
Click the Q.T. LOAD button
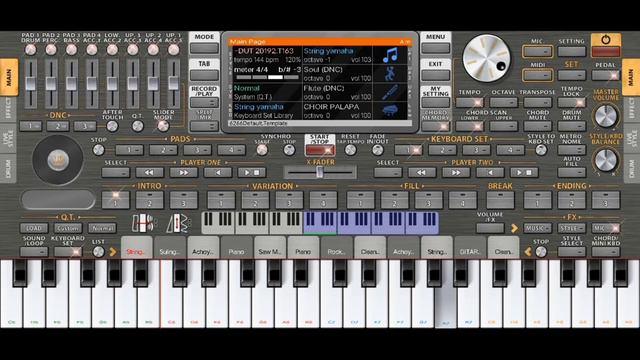[34, 228]
